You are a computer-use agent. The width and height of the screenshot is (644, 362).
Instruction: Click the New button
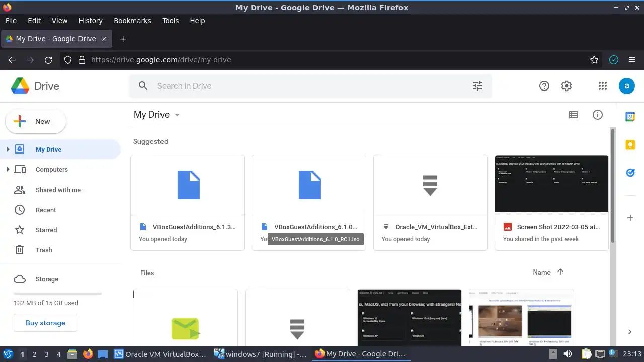pyautogui.click(x=35, y=121)
